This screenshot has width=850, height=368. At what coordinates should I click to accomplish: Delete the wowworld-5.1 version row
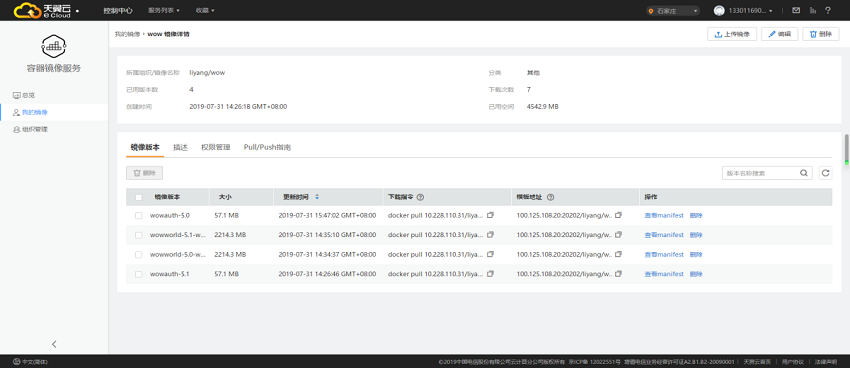tap(696, 235)
